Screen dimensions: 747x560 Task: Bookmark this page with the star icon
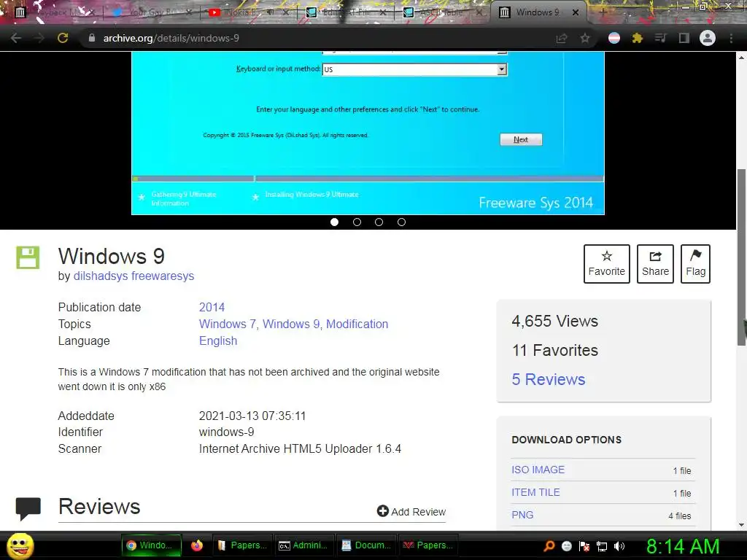pyautogui.click(x=585, y=38)
